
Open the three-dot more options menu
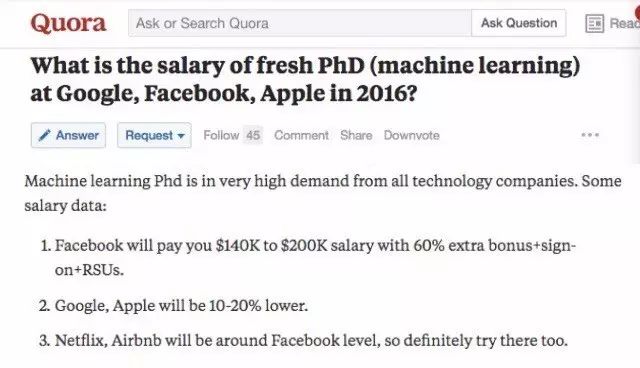[590, 135]
